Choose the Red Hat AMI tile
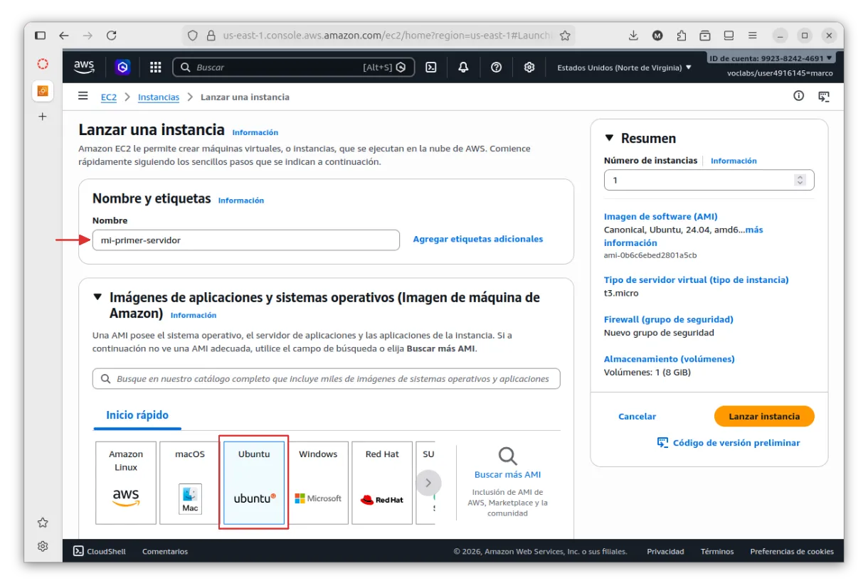Viewport: 868px width, 588px height. coord(382,483)
